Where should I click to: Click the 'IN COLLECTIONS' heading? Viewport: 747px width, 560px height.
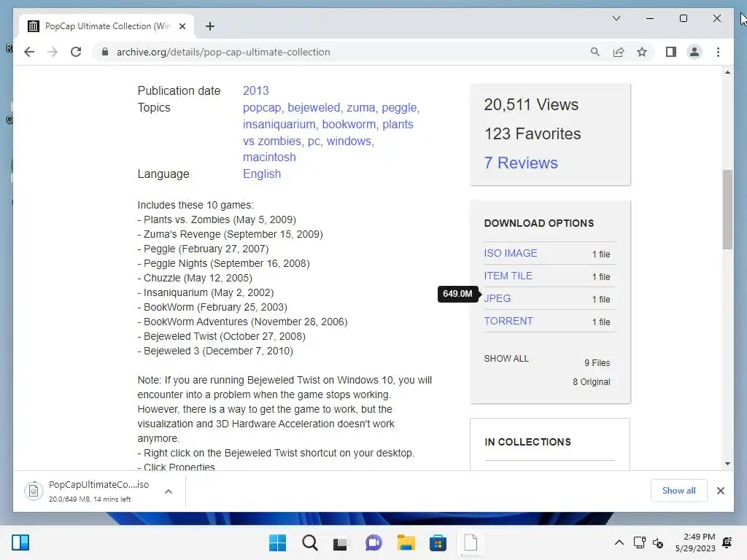[527, 442]
